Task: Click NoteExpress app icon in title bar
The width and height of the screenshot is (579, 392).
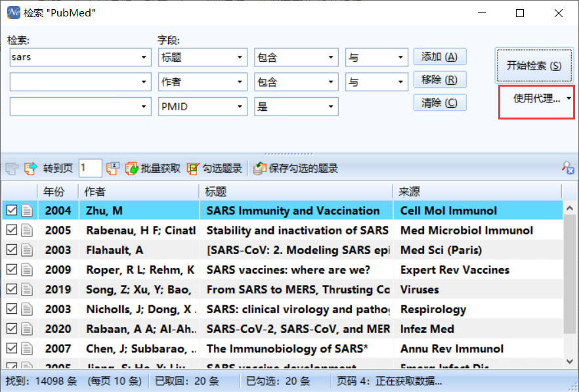Action: (x=14, y=12)
